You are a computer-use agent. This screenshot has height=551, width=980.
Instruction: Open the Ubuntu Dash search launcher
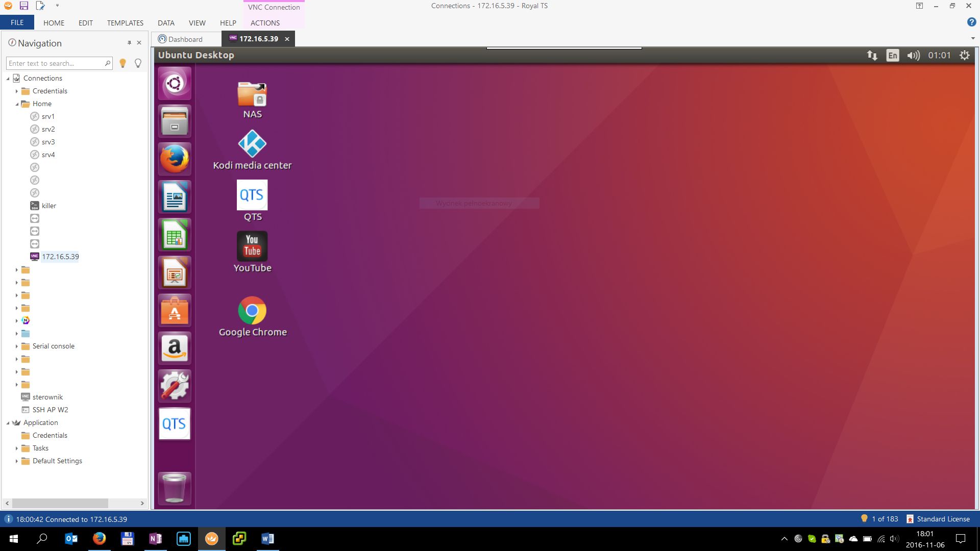point(175,83)
